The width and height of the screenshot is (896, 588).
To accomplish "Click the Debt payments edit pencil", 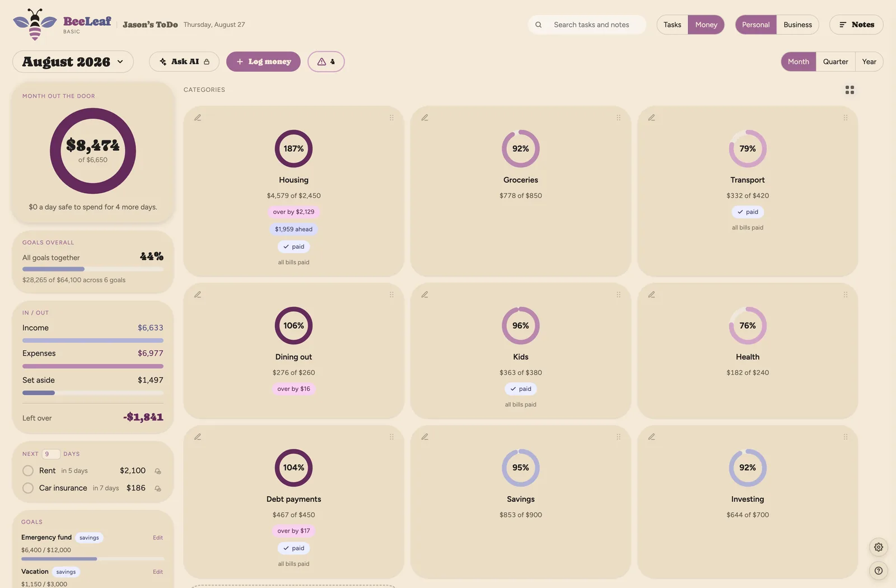I will tap(198, 437).
